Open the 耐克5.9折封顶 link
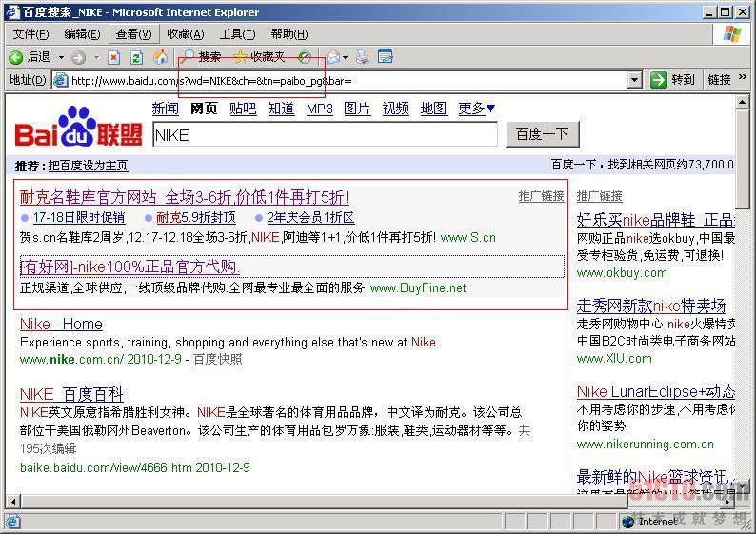 (x=196, y=218)
